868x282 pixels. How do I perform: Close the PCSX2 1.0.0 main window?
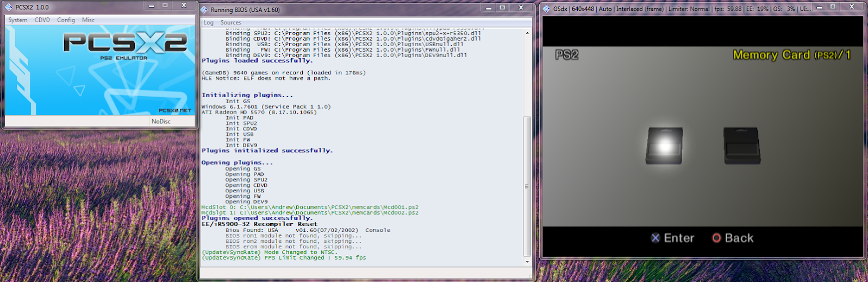184,5
